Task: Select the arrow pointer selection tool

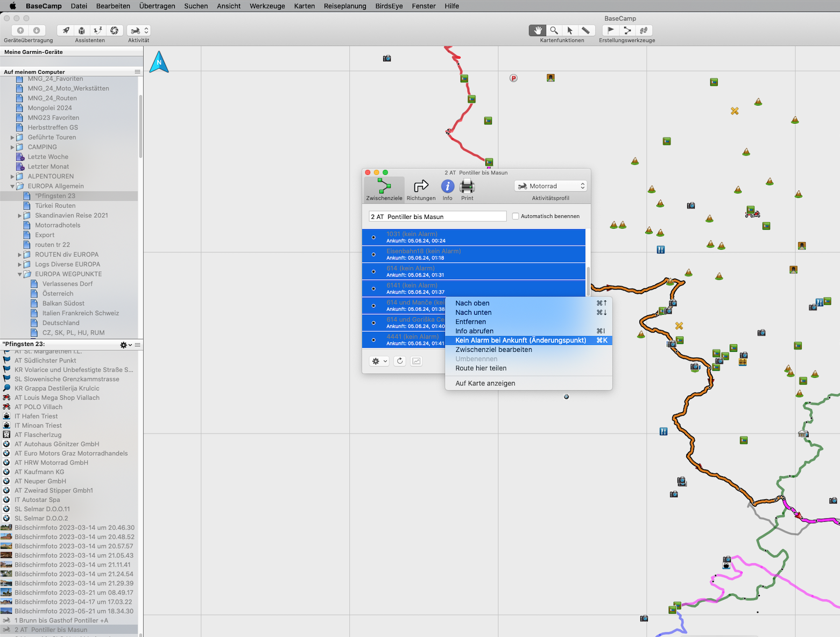Action: pyautogui.click(x=570, y=31)
